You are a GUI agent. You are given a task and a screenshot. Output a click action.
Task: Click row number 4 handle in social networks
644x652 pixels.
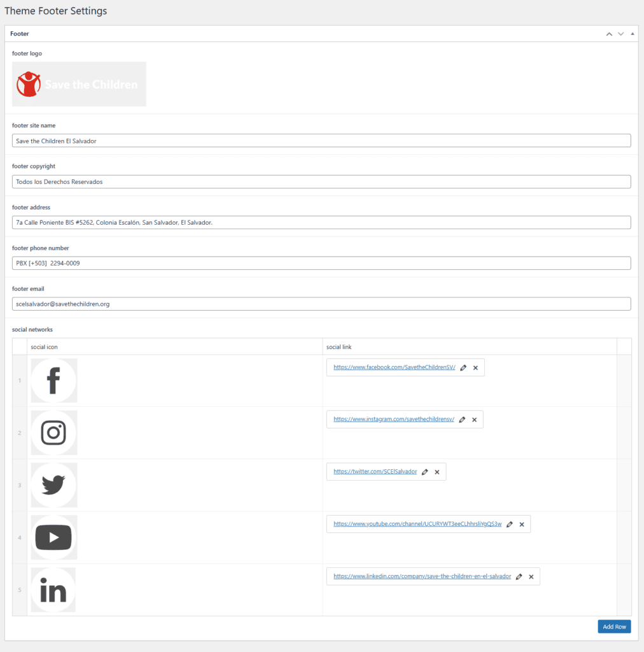[20, 537]
